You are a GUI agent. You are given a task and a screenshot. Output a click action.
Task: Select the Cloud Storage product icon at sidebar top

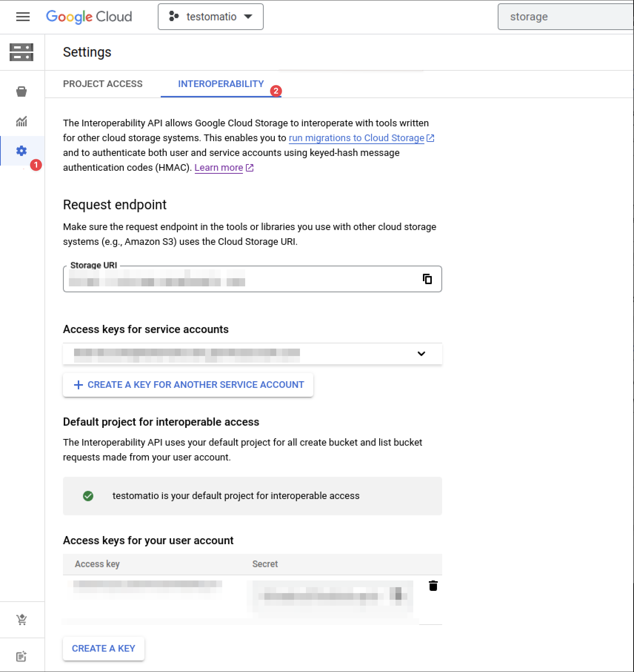21,52
